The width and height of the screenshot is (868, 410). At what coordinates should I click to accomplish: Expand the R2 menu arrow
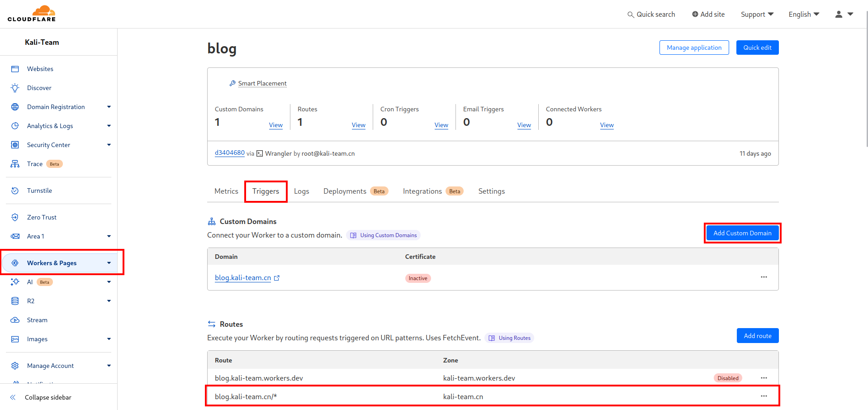[109, 301]
